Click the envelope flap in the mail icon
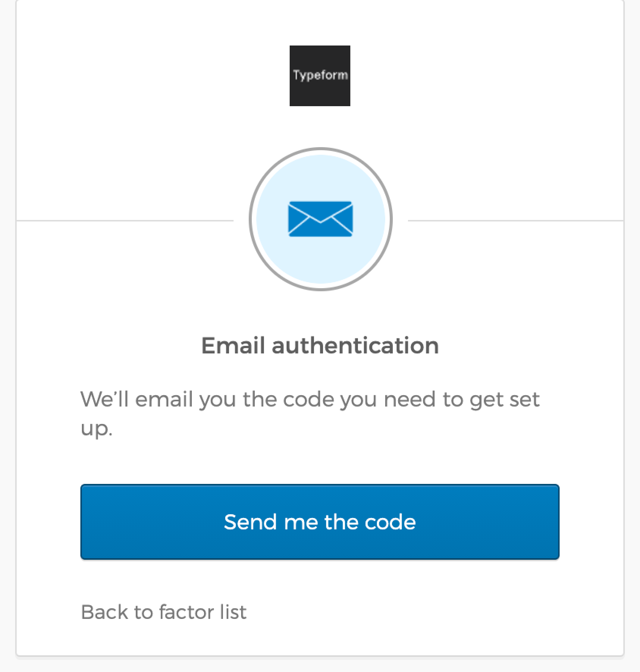This screenshot has width=640, height=672. tap(320, 212)
